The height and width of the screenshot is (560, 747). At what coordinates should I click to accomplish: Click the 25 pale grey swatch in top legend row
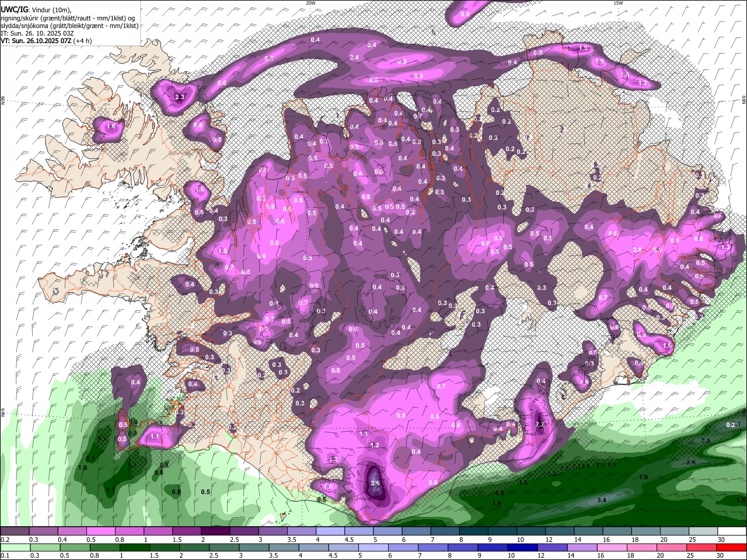point(704,531)
